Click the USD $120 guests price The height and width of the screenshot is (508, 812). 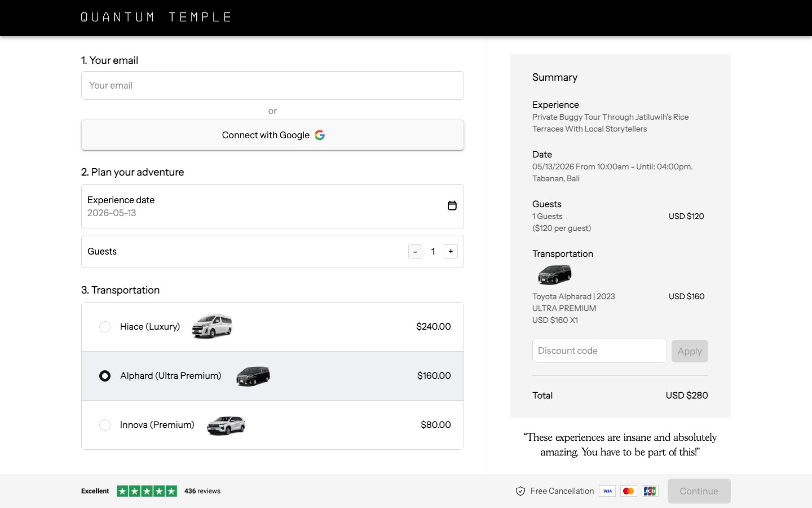click(x=686, y=216)
